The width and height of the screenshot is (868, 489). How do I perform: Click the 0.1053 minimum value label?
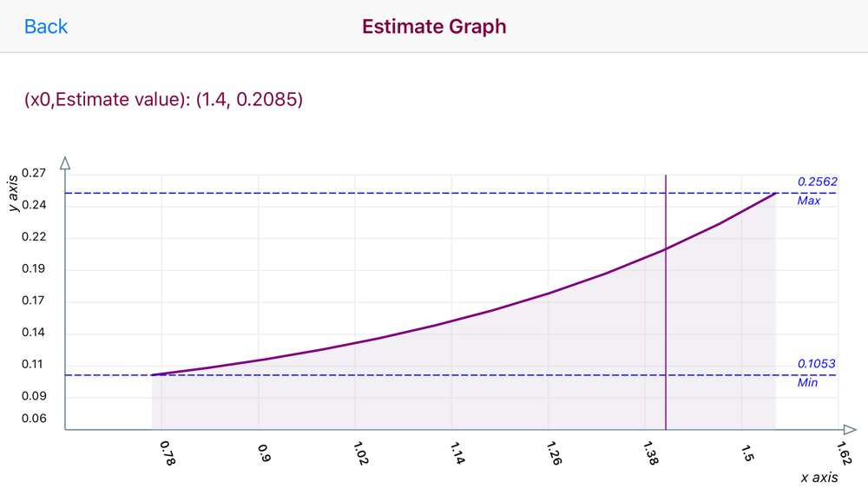[818, 364]
